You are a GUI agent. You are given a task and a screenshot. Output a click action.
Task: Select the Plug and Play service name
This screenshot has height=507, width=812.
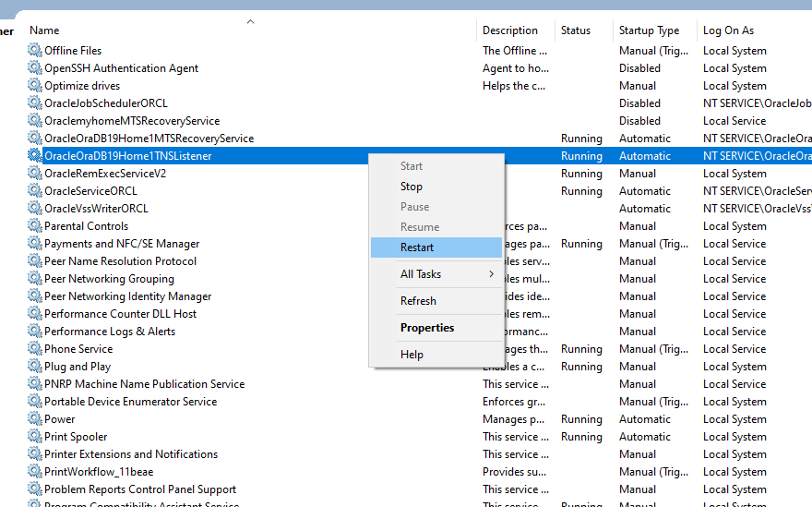(78, 367)
